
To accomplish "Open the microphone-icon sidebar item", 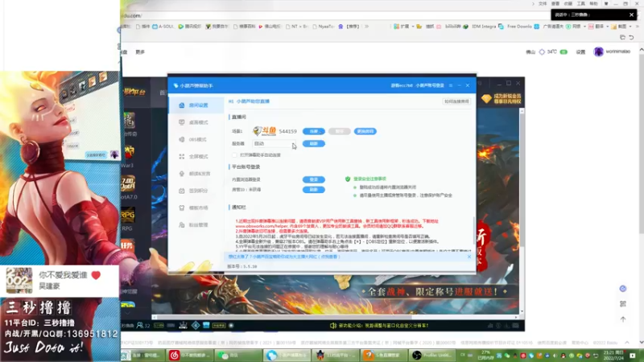I will [x=196, y=174].
